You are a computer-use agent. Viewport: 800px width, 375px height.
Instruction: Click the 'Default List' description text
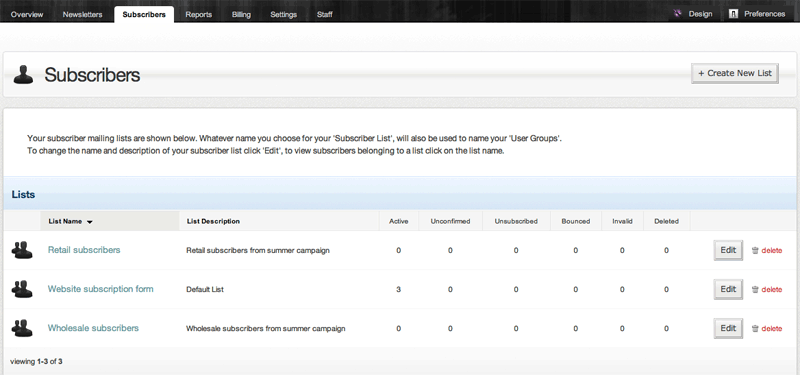coord(205,289)
